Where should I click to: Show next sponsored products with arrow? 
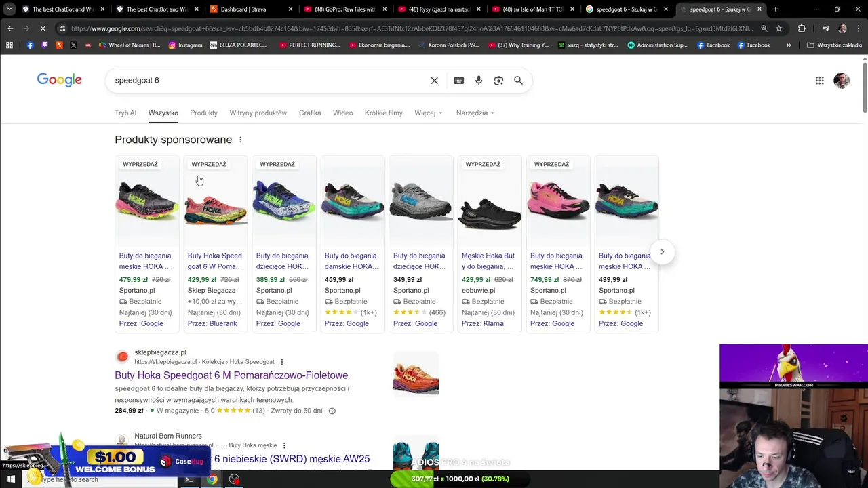click(x=663, y=252)
